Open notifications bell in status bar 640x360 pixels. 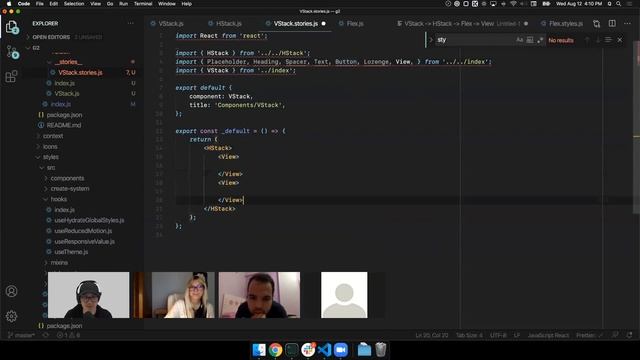pos(630,335)
